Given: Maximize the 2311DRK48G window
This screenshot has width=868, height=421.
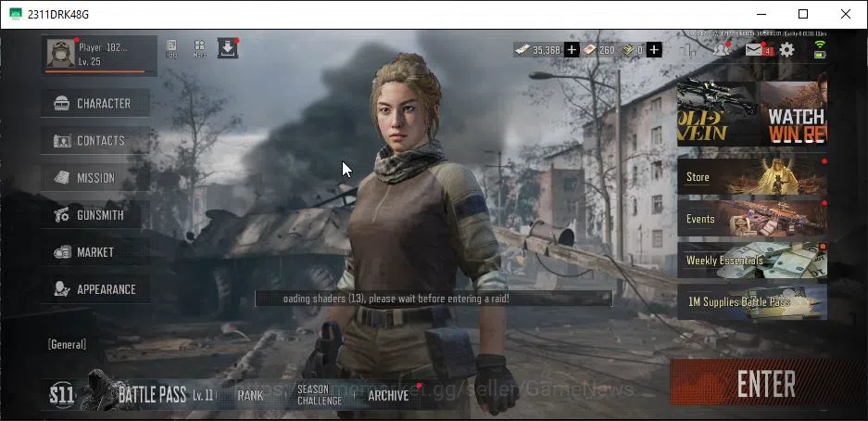Looking at the screenshot, I should click(x=802, y=14).
